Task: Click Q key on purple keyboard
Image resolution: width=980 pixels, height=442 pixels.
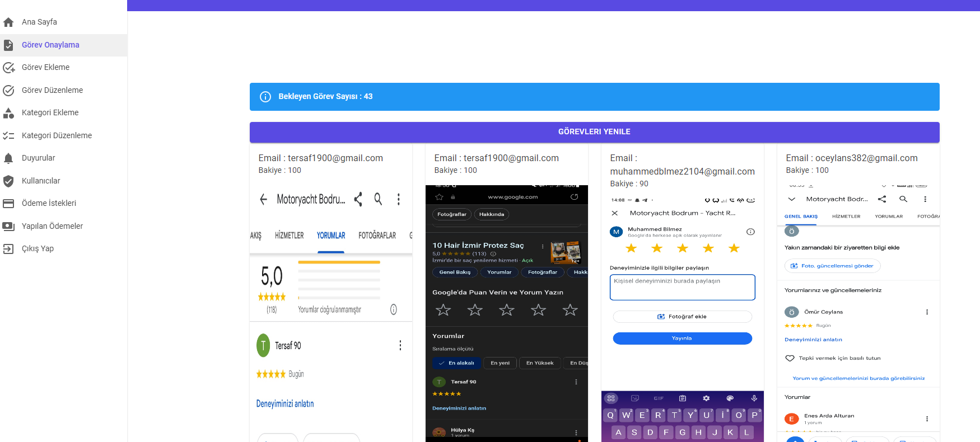Action: 610,415
